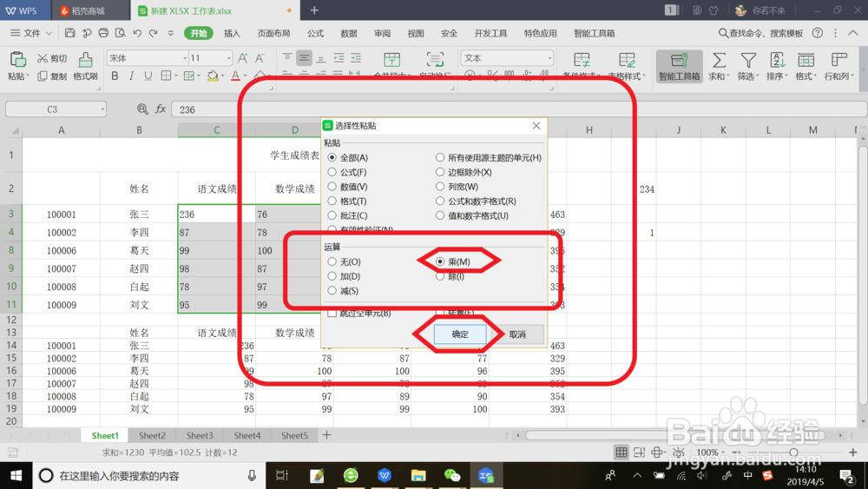Click the Sort A-Z icon

pos(777,60)
